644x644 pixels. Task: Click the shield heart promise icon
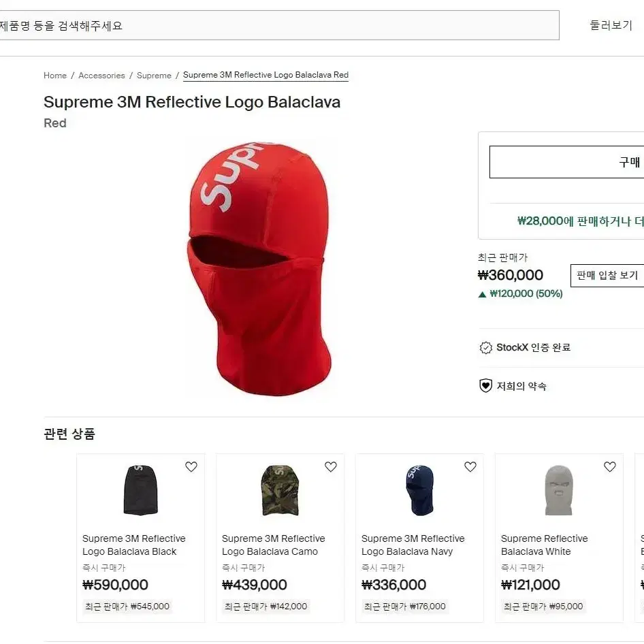point(485,386)
